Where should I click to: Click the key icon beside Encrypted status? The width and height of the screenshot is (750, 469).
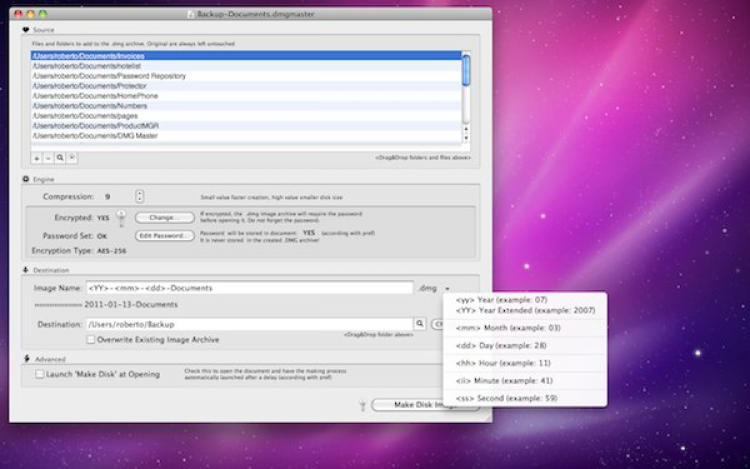(x=121, y=218)
